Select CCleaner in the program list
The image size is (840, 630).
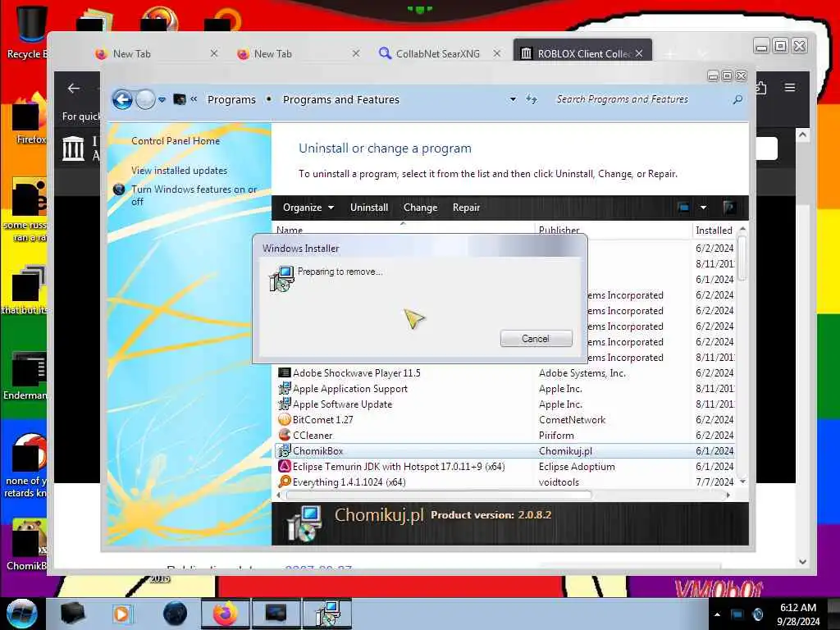click(x=504, y=435)
